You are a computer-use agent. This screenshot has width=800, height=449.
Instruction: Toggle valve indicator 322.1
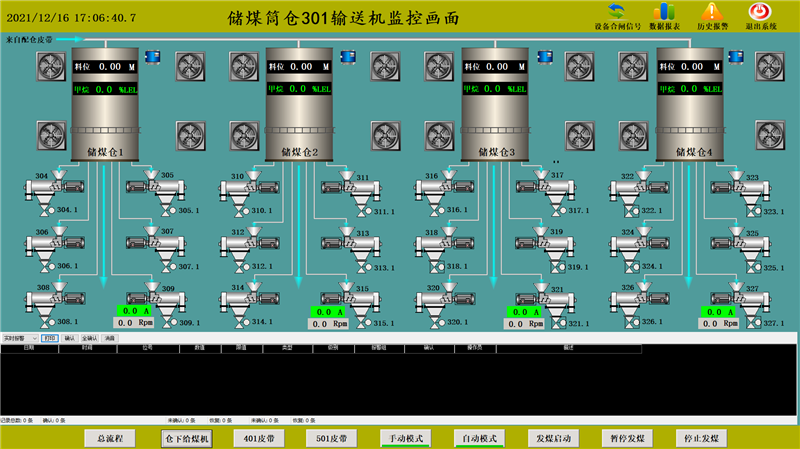pyautogui.click(x=632, y=211)
